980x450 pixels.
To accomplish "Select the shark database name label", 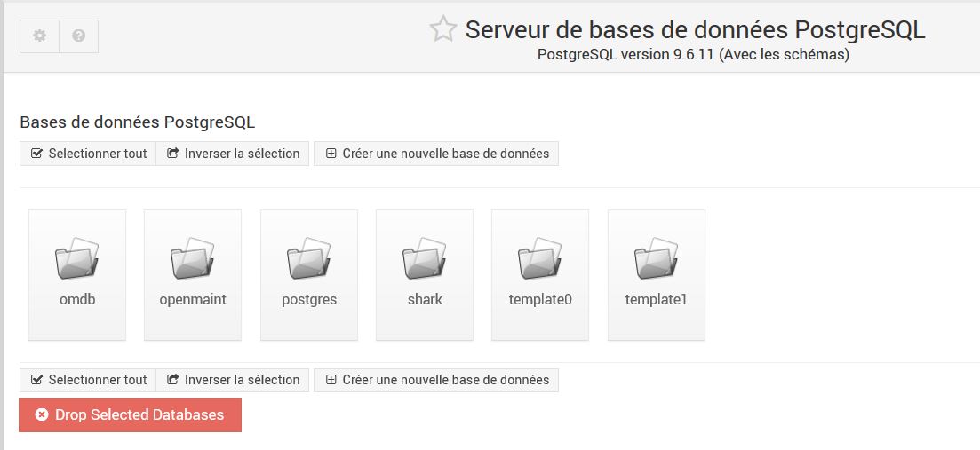I will pyautogui.click(x=425, y=299).
